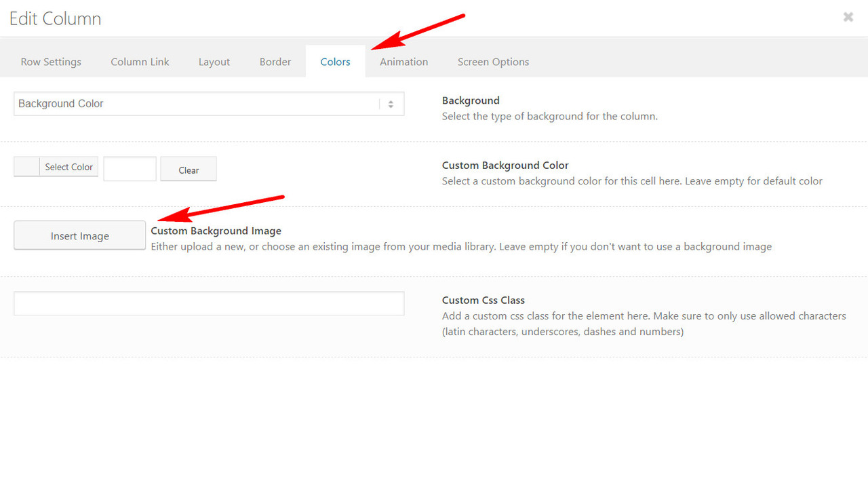Switch to the Row Settings tab
This screenshot has height=485, width=868.
point(51,62)
